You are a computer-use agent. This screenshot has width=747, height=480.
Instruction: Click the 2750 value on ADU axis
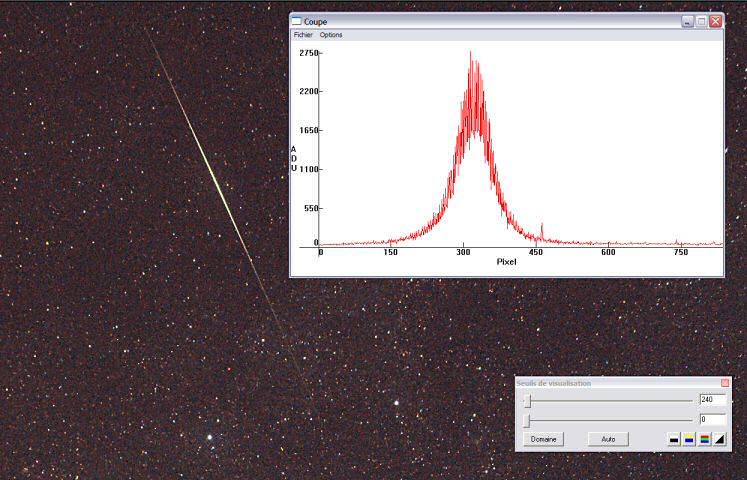pos(308,53)
